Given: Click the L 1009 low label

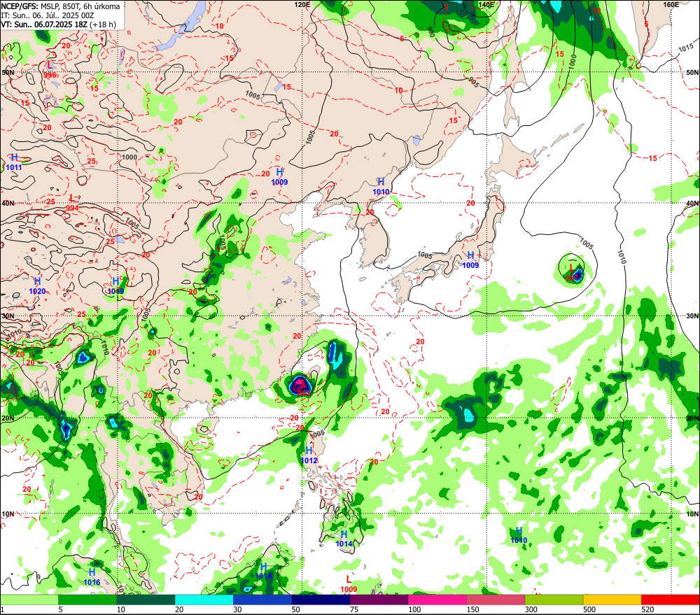Looking at the screenshot, I should 349,584.
